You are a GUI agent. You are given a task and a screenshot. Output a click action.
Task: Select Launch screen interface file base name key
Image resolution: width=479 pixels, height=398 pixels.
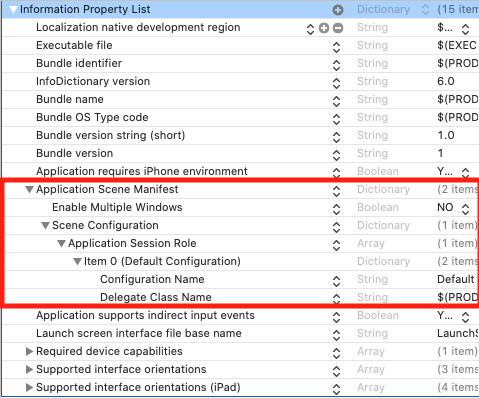click(139, 333)
